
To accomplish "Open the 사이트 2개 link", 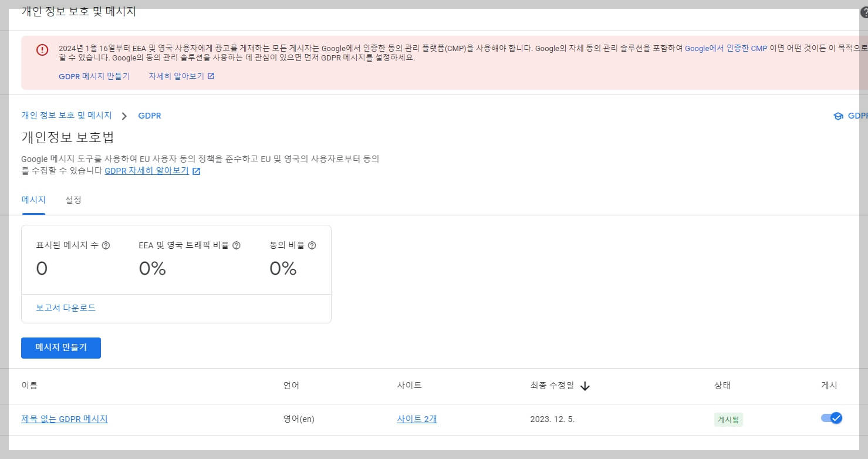I will pos(416,419).
